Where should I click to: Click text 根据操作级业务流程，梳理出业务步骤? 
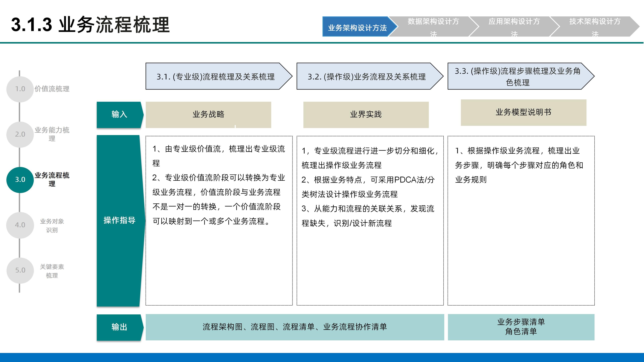tap(519, 165)
